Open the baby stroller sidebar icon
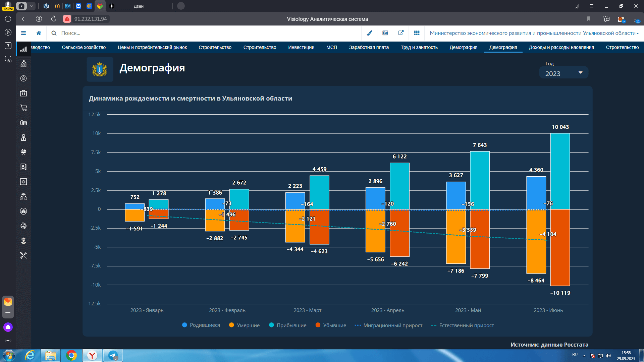This screenshot has height=362, width=644. click(23, 152)
